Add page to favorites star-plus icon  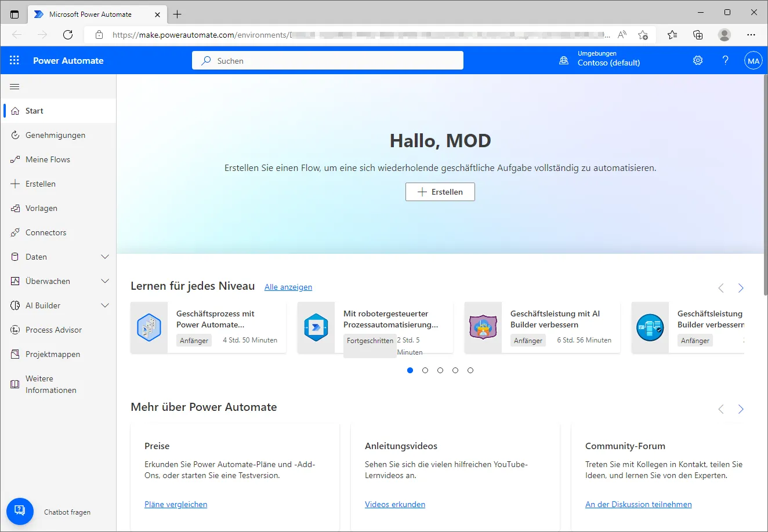point(643,35)
